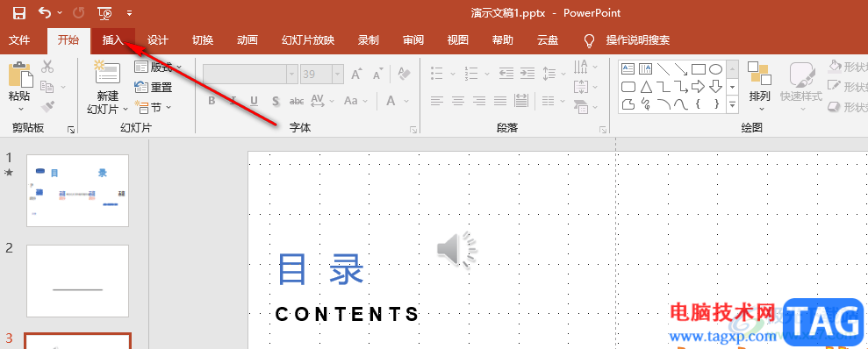Screen dimensions: 868x349
Task: Open the font size 39 dropdown
Action: pos(337,74)
